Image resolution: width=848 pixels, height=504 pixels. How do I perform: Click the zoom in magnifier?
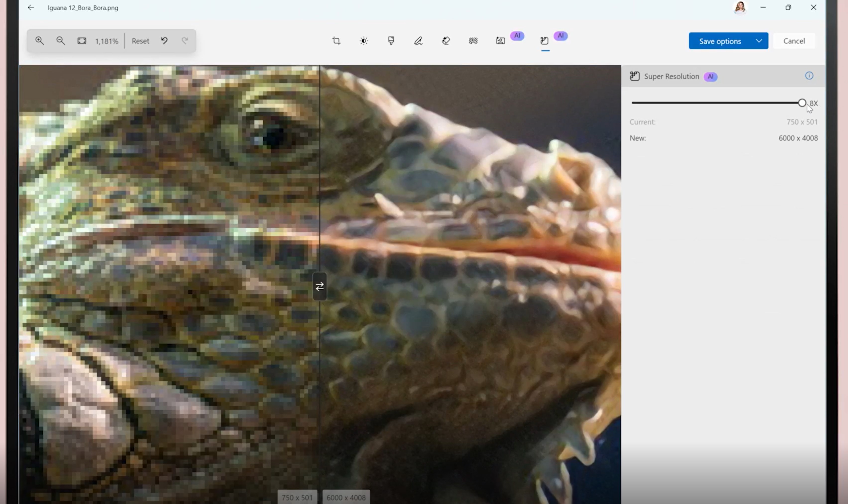(x=39, y=41)
